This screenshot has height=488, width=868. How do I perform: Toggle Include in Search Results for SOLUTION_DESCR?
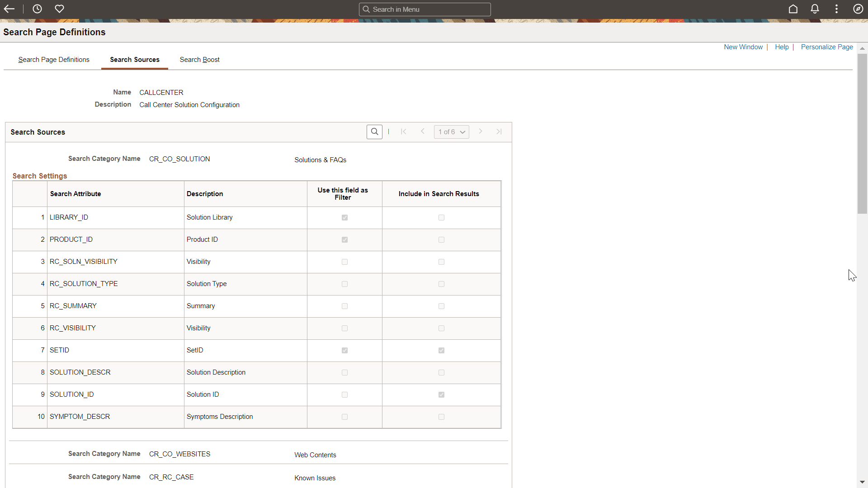[x=441, y=373]
